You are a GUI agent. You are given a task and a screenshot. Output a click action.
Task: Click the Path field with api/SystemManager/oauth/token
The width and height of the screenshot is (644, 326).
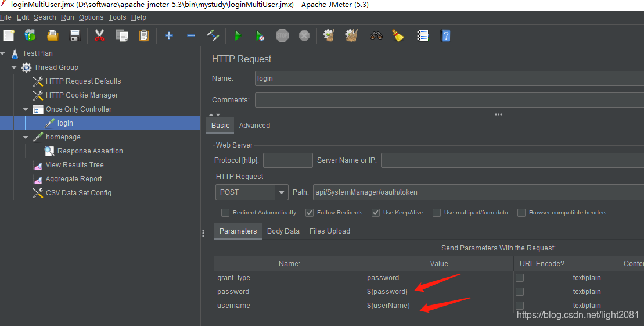pyautogui.click(x=478, y=192)
